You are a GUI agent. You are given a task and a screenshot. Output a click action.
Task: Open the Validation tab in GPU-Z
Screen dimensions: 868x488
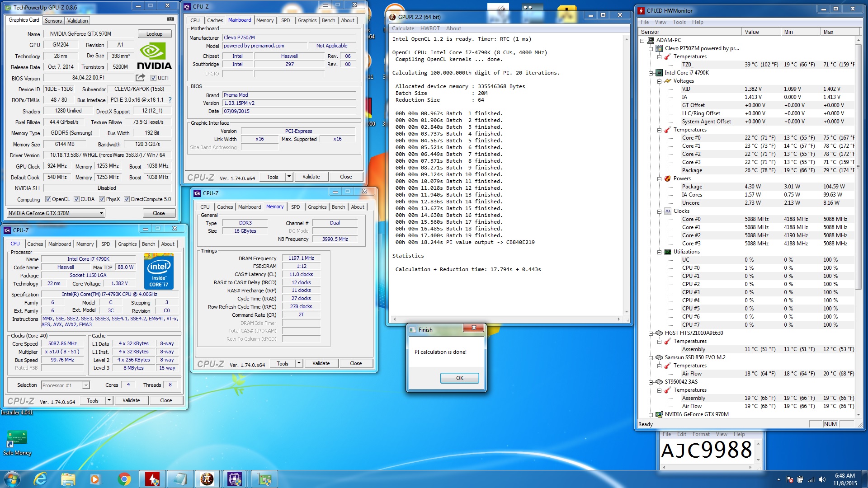(77, 21)
